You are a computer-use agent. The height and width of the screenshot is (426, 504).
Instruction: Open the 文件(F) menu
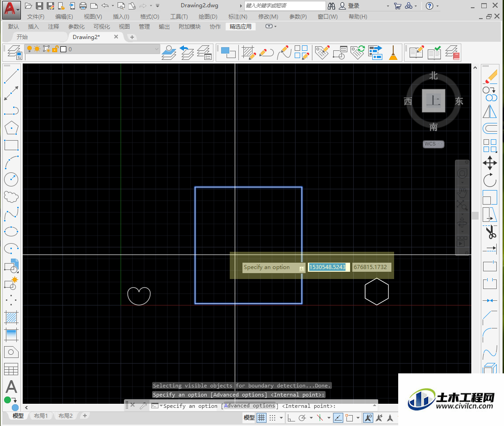(36, 17)
